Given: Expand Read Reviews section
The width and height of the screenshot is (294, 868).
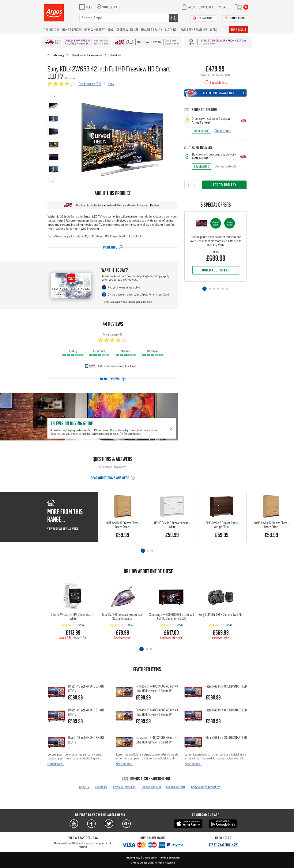Looking at the screenshot, I should point(112,379).
